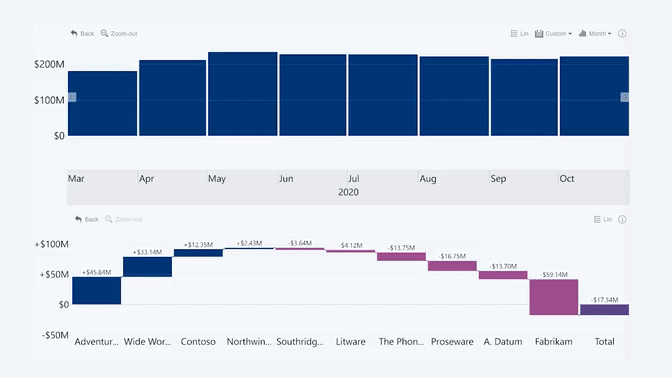Image resolution: width=672 pixels, height=378 pixels.
Task: Click +$2.43M Northwind value label
Action: [249, 243]
